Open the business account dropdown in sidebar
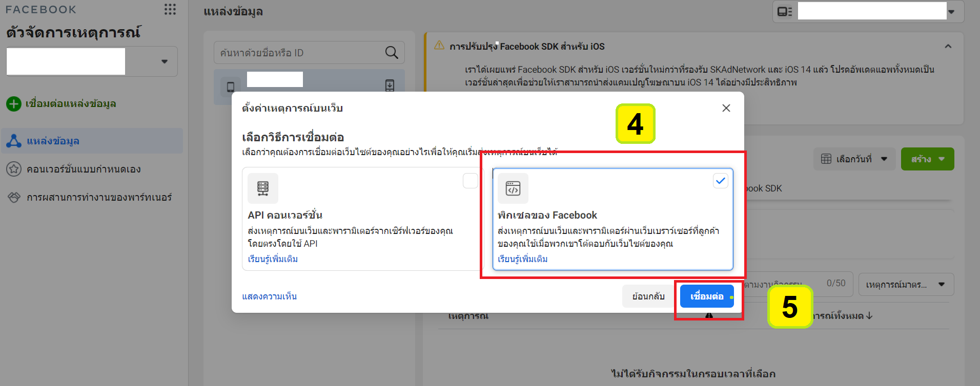Image resolution: width=980 pixels, height=386 pixels. [92, 61]
